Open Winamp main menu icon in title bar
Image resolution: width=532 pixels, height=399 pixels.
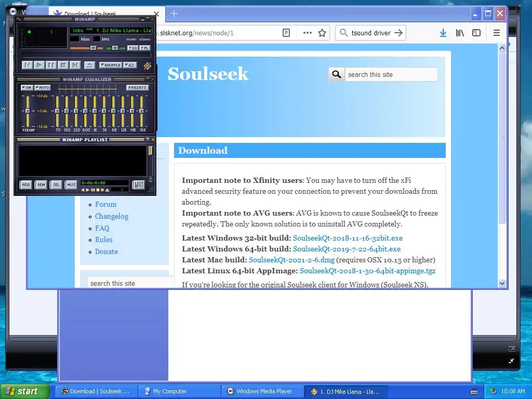click(x=19, y=19)
